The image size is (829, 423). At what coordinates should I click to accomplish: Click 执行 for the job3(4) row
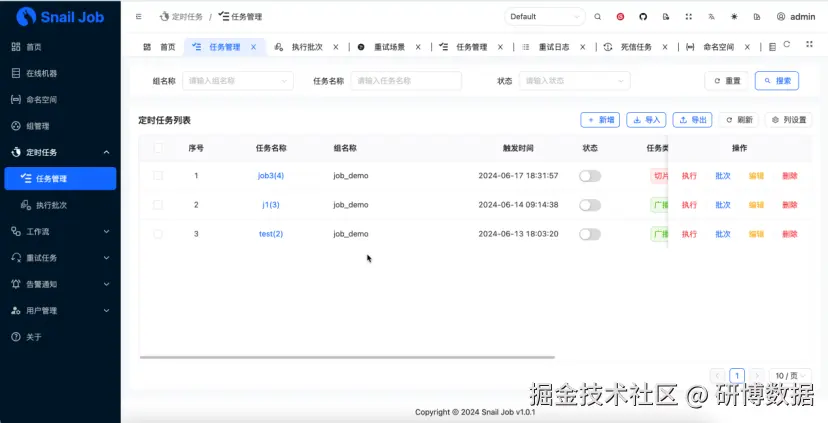pos(689,176)
